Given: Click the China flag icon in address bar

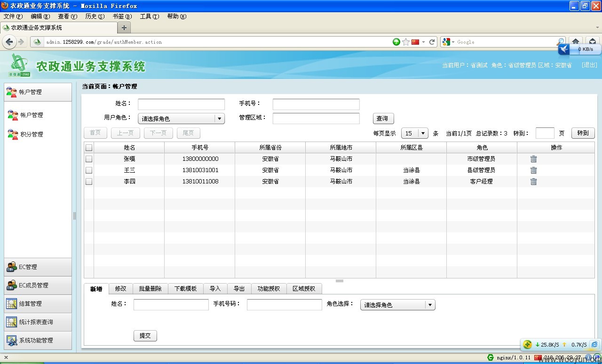Looking at the screenshot, I should pos(415,42).
